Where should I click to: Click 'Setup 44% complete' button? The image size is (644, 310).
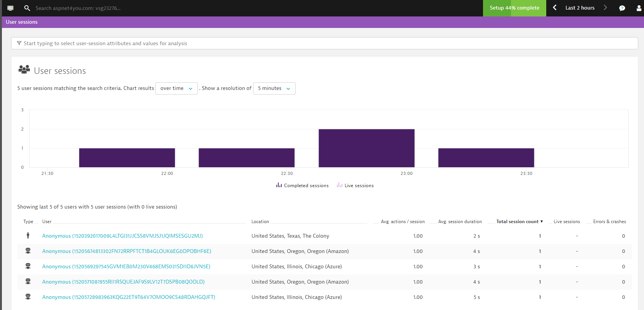coord(514,8)
